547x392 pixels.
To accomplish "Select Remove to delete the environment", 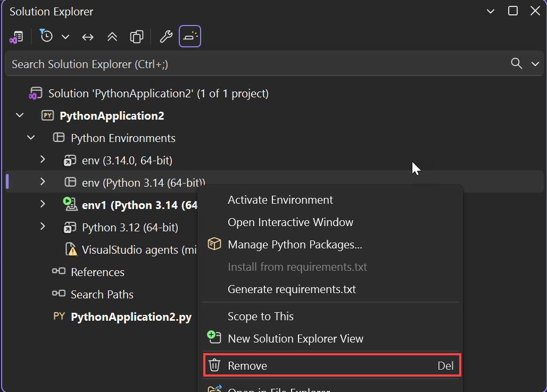I will pyautogui.click(x=246, y=365).
